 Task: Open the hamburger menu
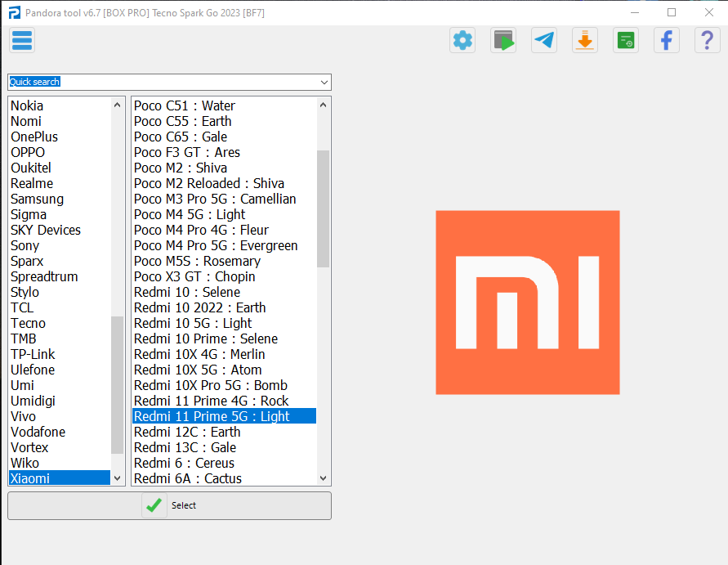[22, 40]
